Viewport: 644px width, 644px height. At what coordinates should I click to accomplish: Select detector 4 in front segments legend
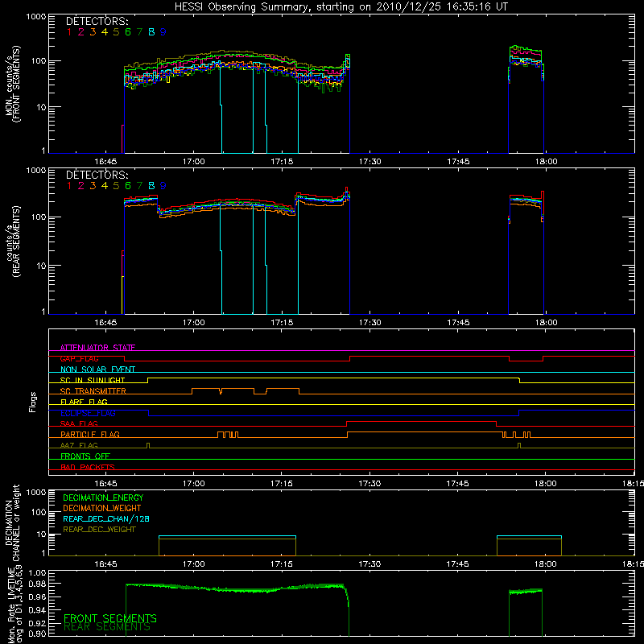pos(105,32)
